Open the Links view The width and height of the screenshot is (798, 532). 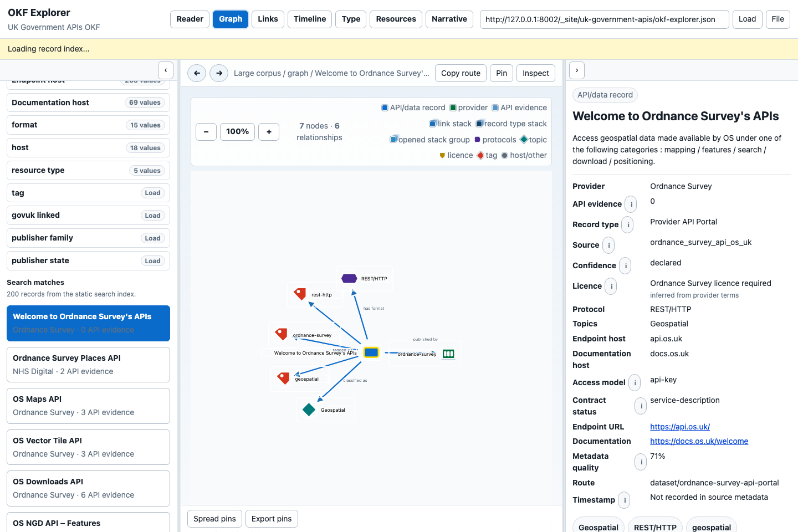coord(268,19)
